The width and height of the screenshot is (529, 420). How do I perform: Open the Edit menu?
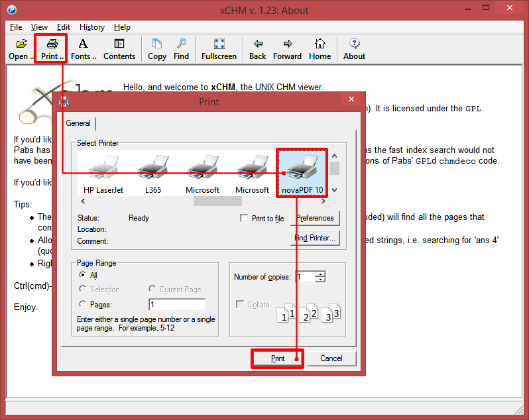64,27
